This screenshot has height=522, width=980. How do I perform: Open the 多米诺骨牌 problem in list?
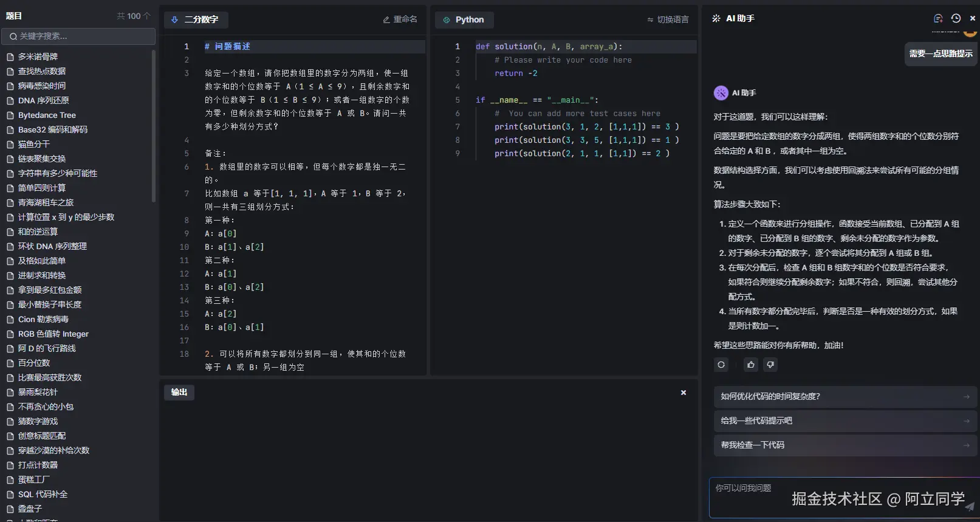[38, 57]
